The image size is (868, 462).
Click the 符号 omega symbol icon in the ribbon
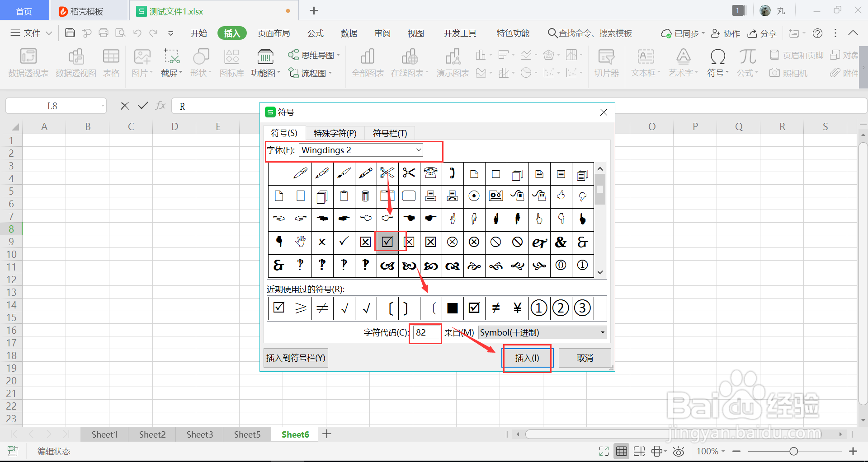718,57
